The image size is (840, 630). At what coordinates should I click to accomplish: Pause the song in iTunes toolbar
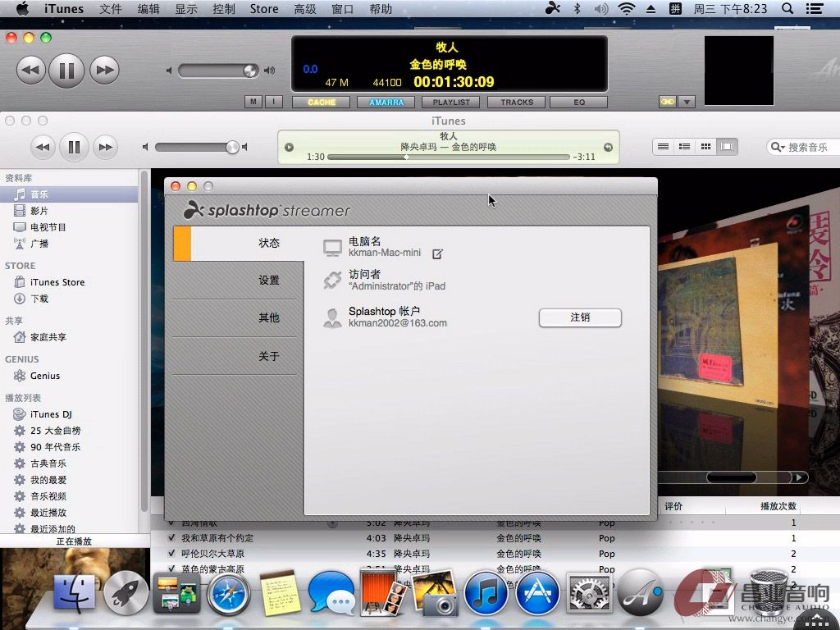[74, 147]
